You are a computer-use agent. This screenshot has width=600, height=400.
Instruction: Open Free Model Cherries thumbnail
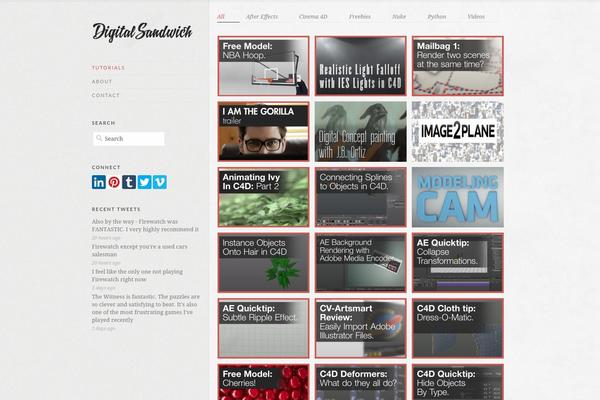tap(263, 382)
